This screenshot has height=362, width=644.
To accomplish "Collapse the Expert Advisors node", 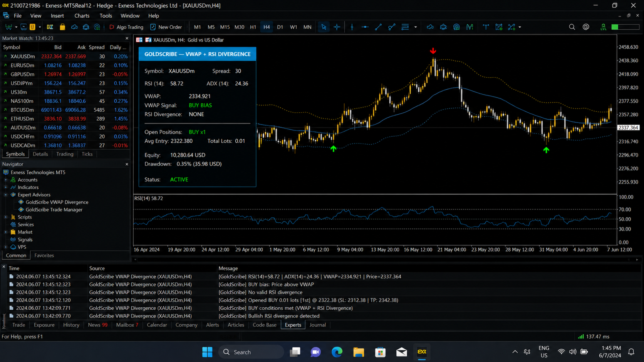I will (x=6, y=195).
